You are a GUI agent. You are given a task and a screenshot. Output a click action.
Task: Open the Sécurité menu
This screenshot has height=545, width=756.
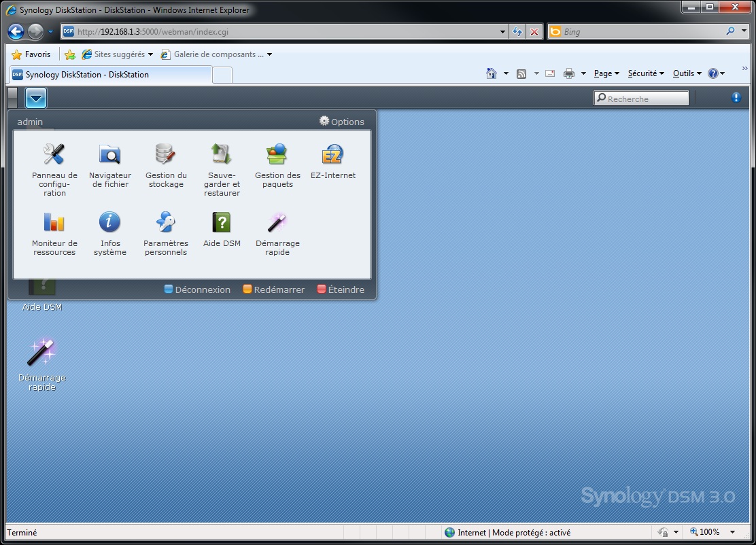click(646, 73)
